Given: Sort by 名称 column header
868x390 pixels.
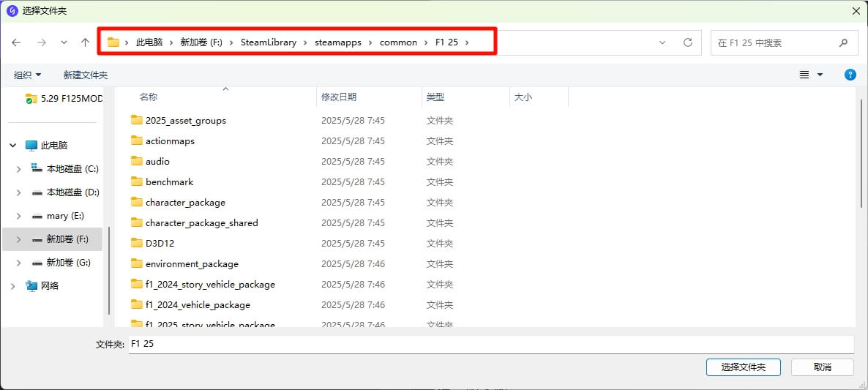Looking at the screenshot, I should [149, 97].
